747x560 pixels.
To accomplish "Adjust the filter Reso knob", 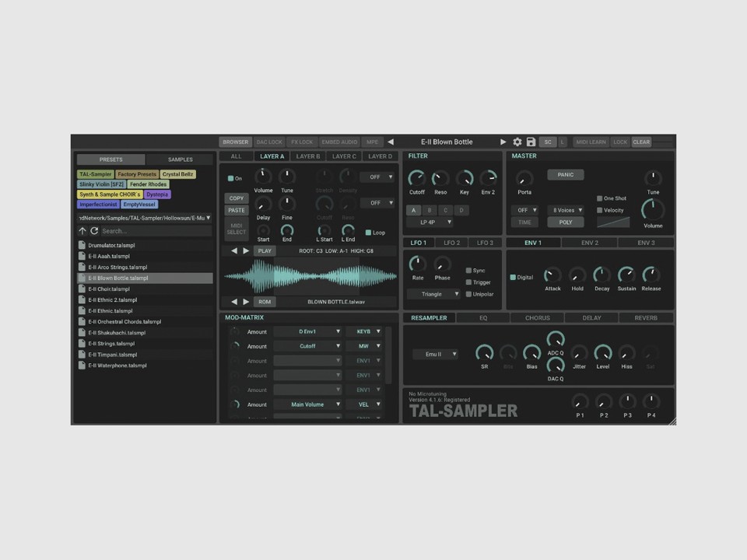I will (x=440, y=179).
